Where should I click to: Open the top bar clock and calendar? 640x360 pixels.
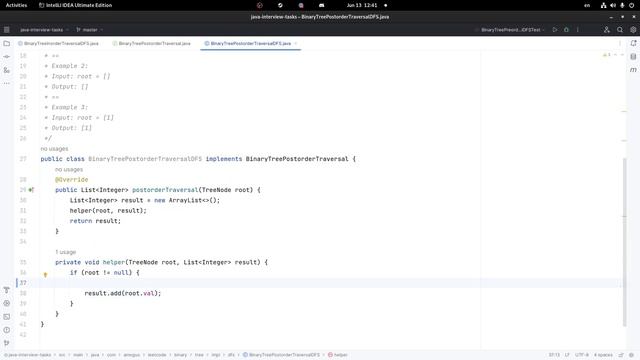coord(362,5)
